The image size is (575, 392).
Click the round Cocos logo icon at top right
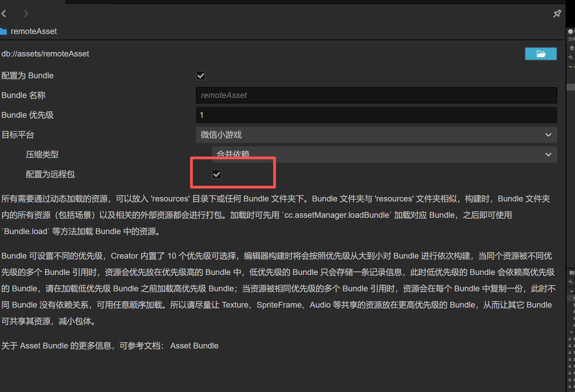coord(571,31)
